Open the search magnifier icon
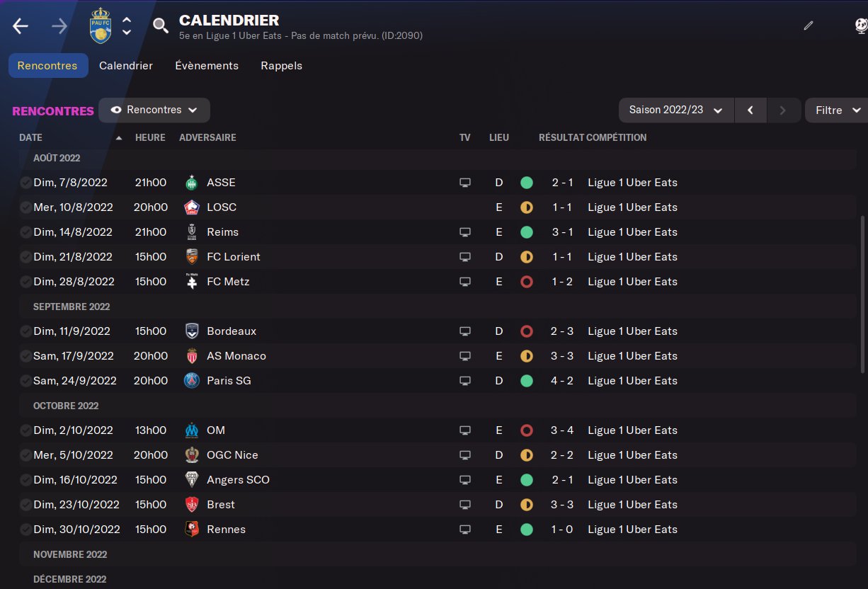 click(161, 26)
